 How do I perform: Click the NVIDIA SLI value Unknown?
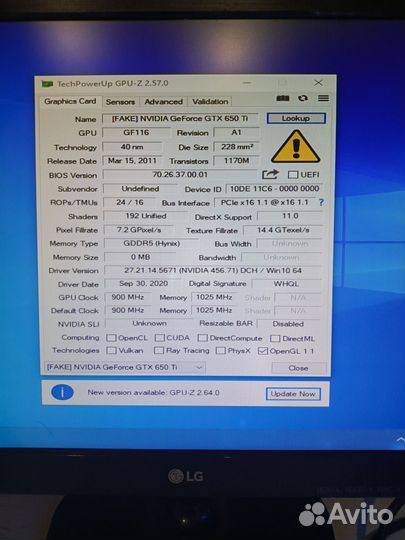pyautogui.click(x=149, y=324)
